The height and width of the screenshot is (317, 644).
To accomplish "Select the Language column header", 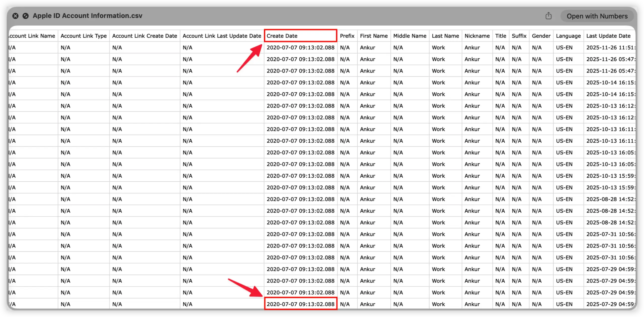I will click(x=568, y=36).
